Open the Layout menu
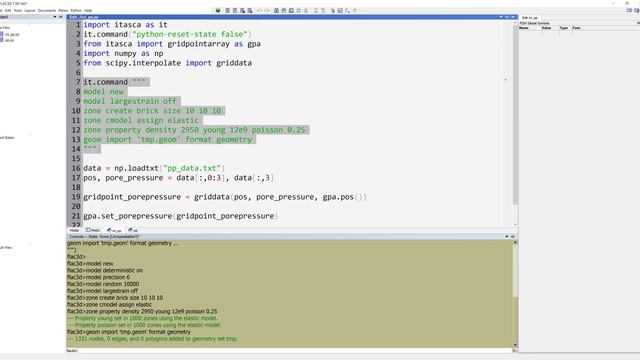Viewport: 640px width, 360px height. coord(29,11)
